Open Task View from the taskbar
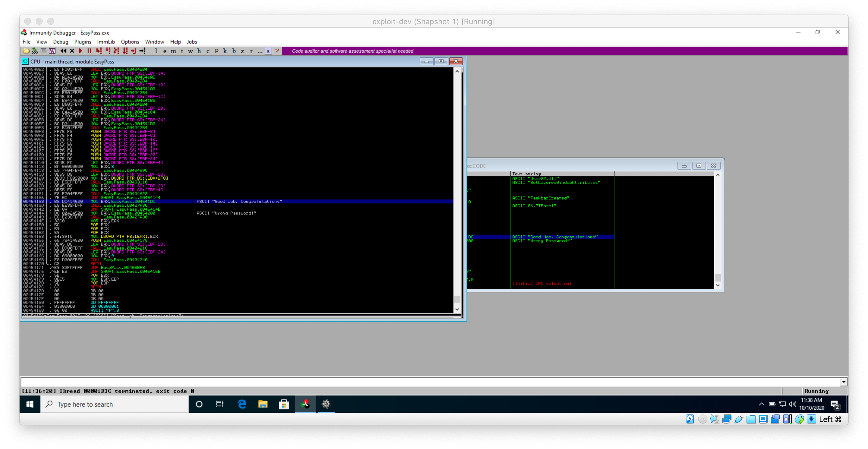 [x=220, y=404]
